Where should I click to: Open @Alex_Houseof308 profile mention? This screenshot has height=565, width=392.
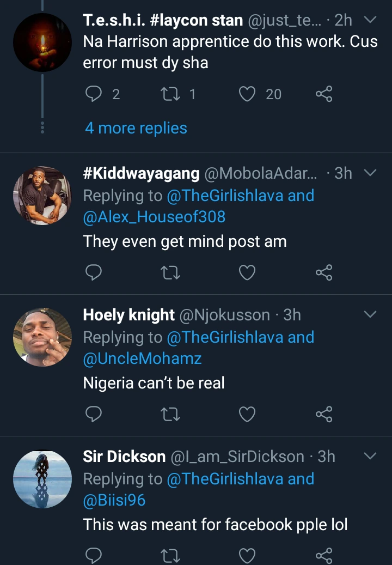tap(154, 217)
